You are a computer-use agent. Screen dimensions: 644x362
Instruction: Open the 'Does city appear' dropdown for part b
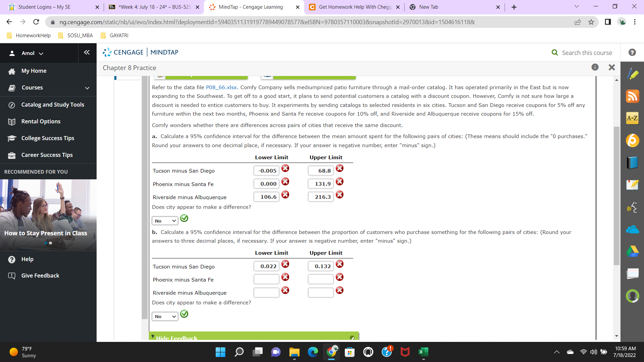pyautogui.click(x=165, y=316)
